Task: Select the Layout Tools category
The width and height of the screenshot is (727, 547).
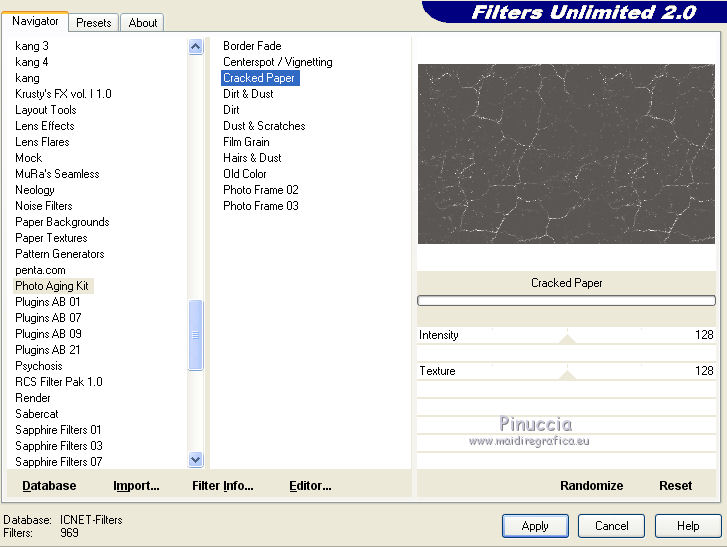Action: pyautogui.click(x=45, y=110)
